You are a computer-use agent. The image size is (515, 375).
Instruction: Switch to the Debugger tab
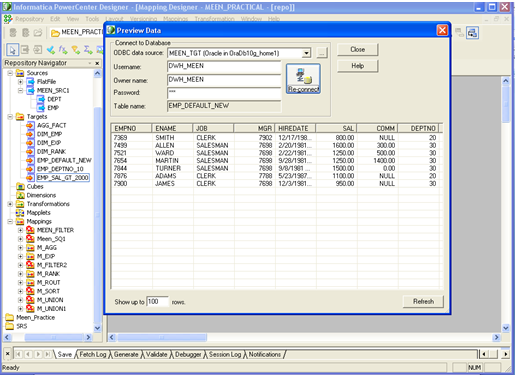[188, 354]
